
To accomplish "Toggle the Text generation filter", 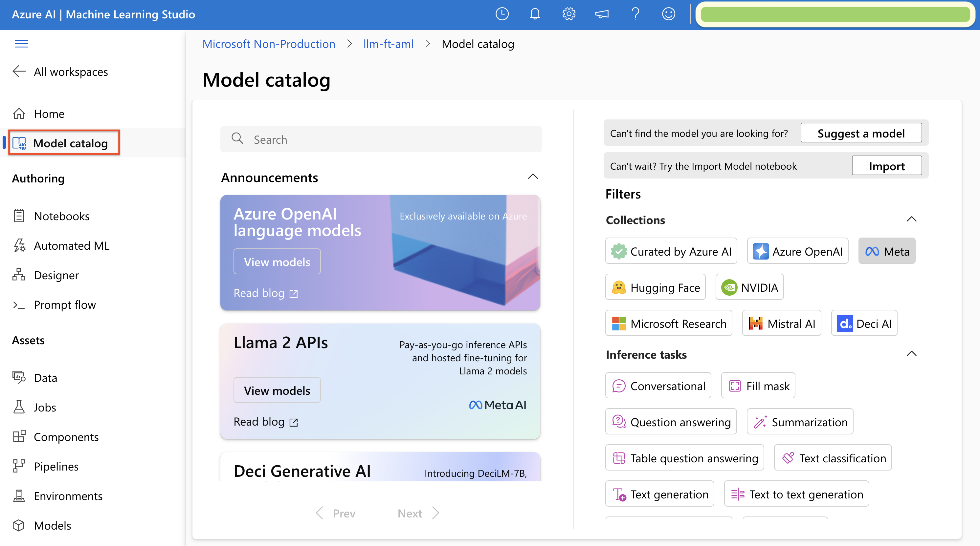I will (660, 494).
